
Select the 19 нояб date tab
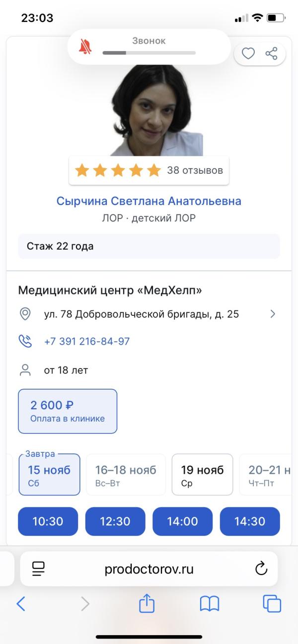202,475
